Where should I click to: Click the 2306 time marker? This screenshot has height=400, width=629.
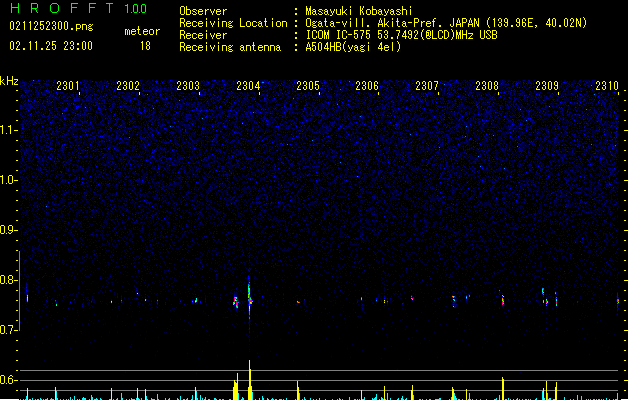pos(367,85)
